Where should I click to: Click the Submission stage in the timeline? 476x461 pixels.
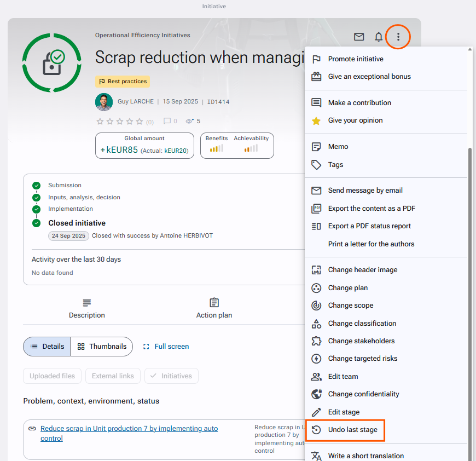tap(65, 185)
